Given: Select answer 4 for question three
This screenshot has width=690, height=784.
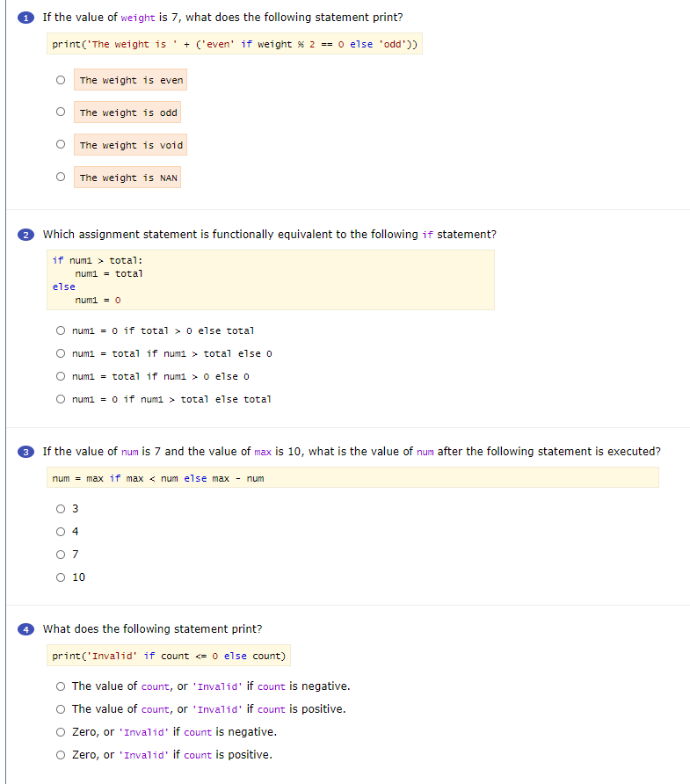Looking at the screenshot, I should (x=60, y=531).
